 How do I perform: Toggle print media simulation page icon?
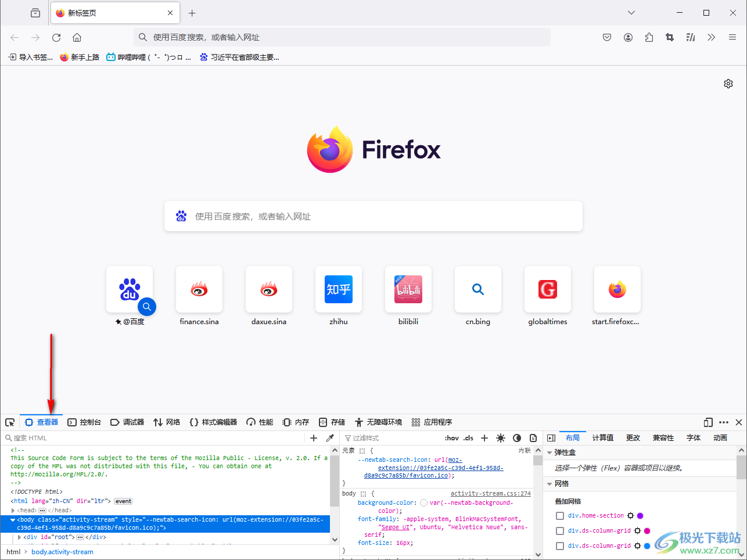(x=533, y=438)
